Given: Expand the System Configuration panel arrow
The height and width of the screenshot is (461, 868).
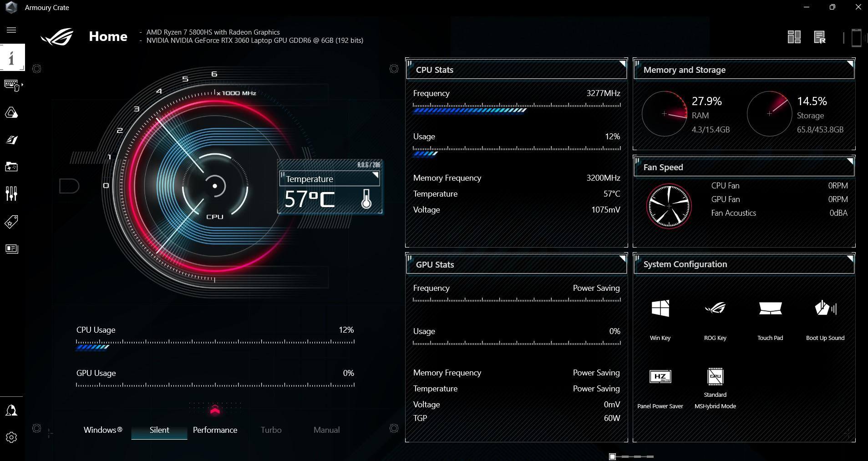Looking at the screenshot, I should point(850,258).
